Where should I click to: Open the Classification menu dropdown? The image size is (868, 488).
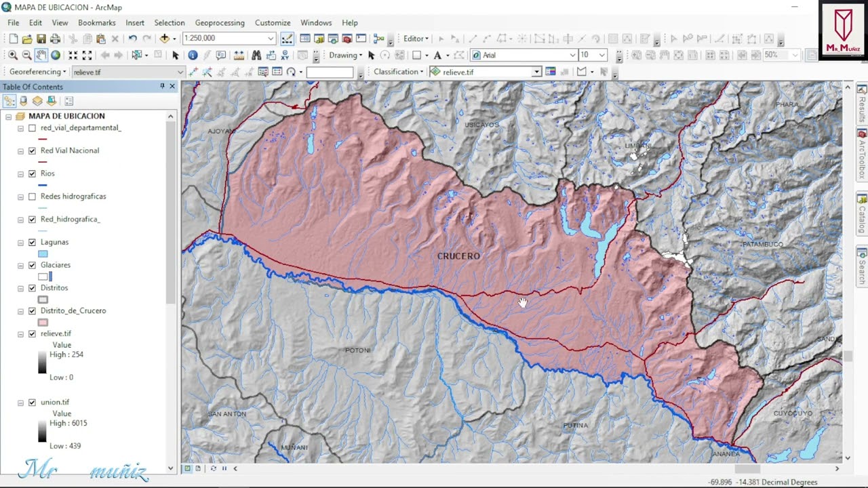coord(399,72)
